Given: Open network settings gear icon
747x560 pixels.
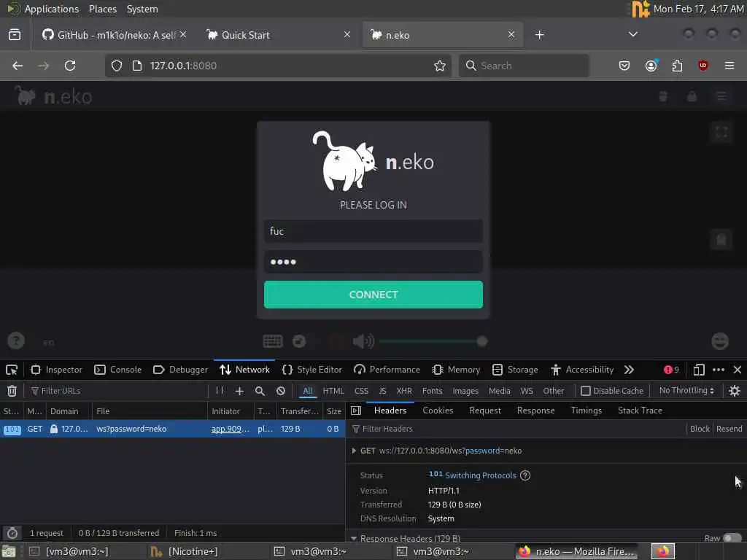Looking at the screenshot, I should (734, 391).
